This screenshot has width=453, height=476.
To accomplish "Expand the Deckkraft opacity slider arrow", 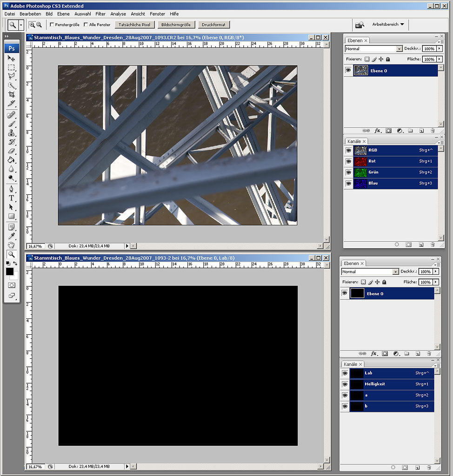I will [x=439, y=49].
